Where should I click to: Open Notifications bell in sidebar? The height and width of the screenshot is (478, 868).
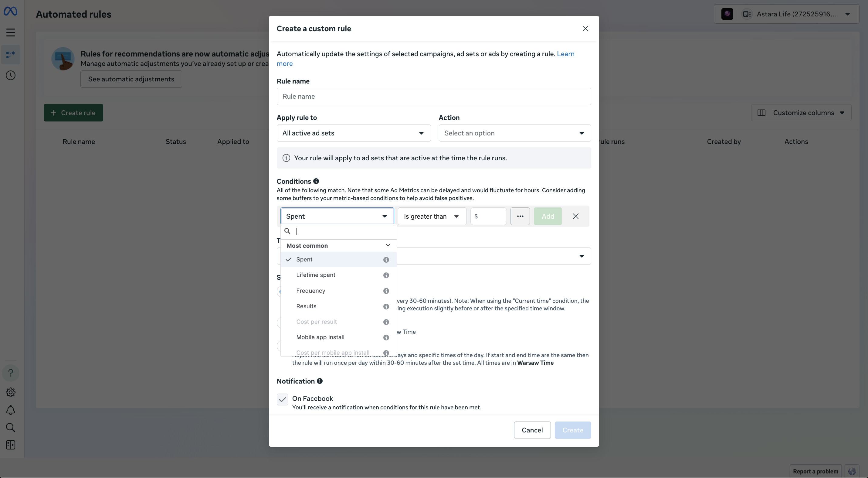pos(10,410)
